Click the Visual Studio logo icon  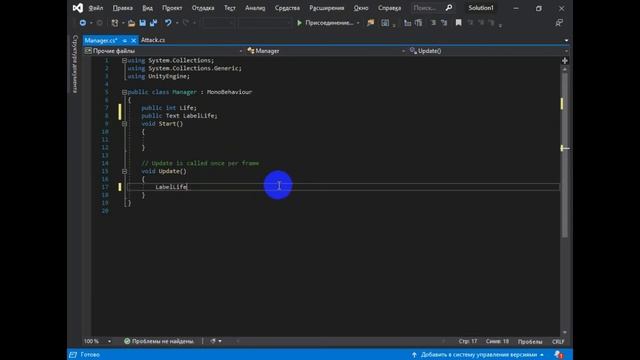(x=78, y=8)
